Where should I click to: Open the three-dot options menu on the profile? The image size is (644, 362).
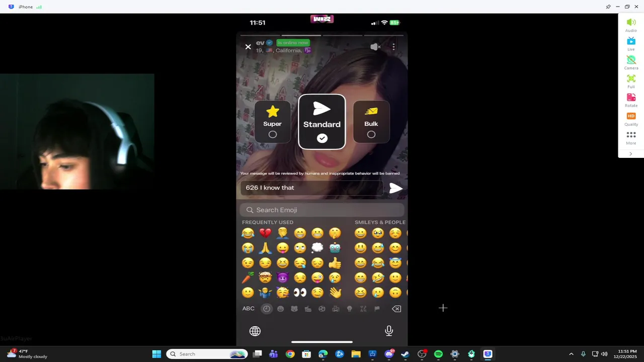click(x=393, y=47)
